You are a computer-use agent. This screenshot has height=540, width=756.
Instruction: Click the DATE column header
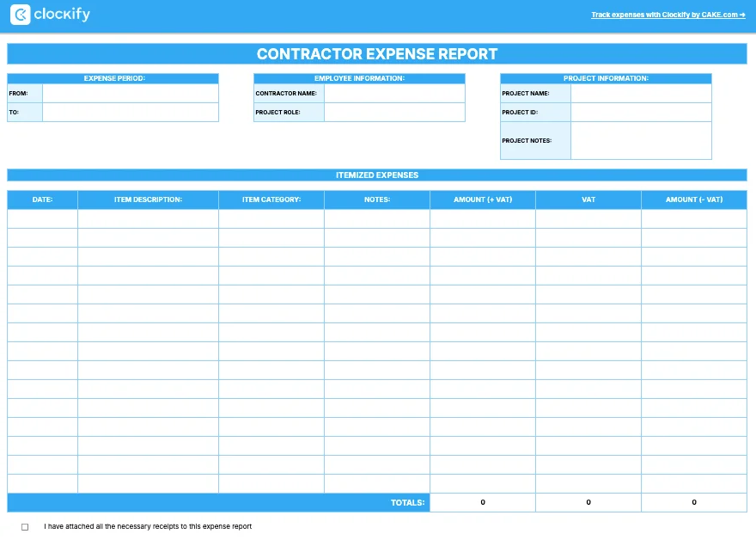[x=42, y=199]
